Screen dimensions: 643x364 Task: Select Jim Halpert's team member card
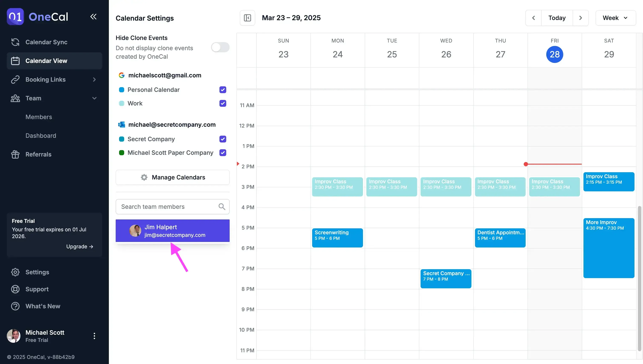tap(172, 230)
